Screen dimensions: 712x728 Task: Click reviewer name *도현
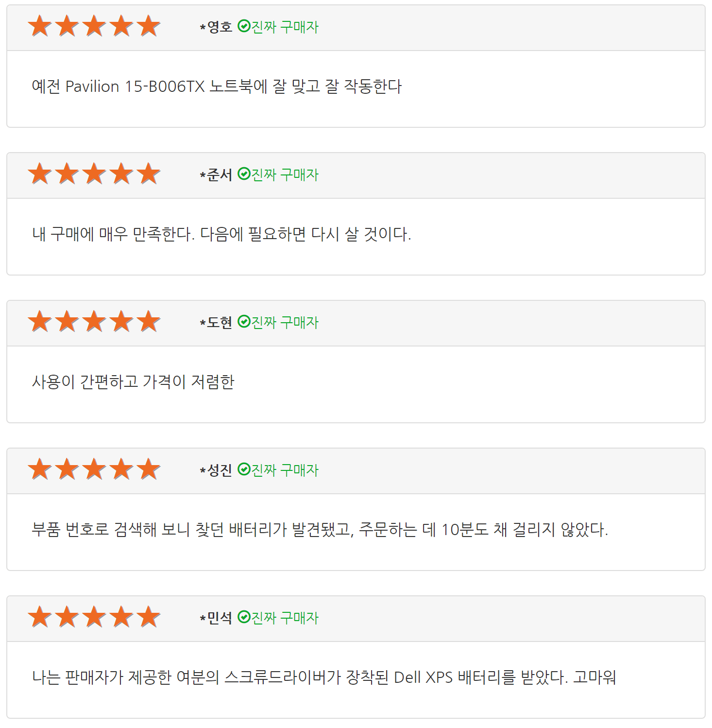point(216,322)
